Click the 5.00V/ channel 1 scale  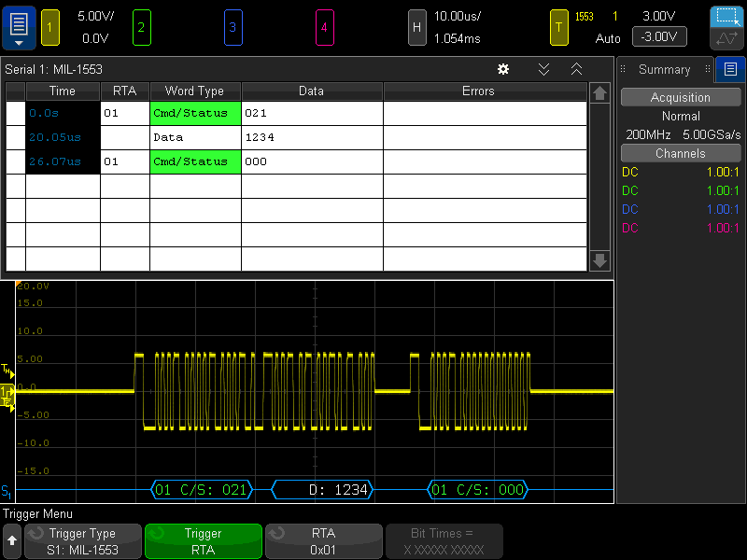pyautogui.click(x=95, y=16)
